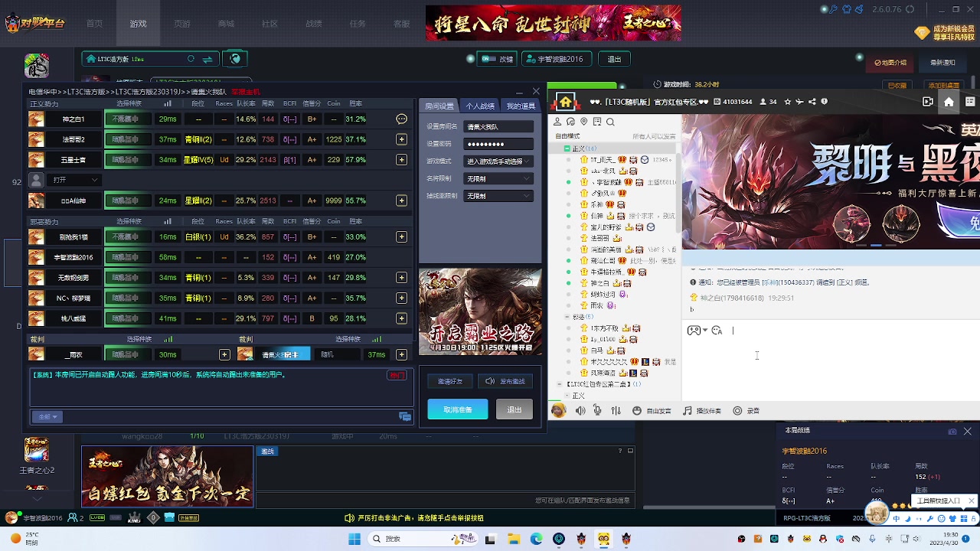Toggle 自由发言 free speech mode
Image resolution: width=980 pixels, height=551 pixels.
click(652, 411)
